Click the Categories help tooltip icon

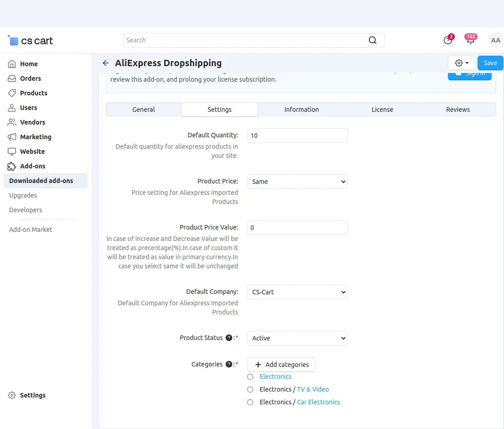tap(229, 364)
